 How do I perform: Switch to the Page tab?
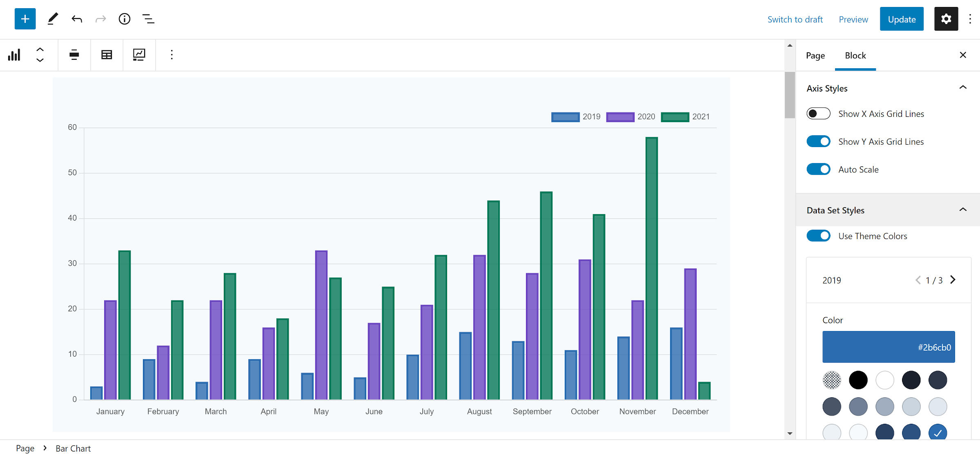[815, 56]
